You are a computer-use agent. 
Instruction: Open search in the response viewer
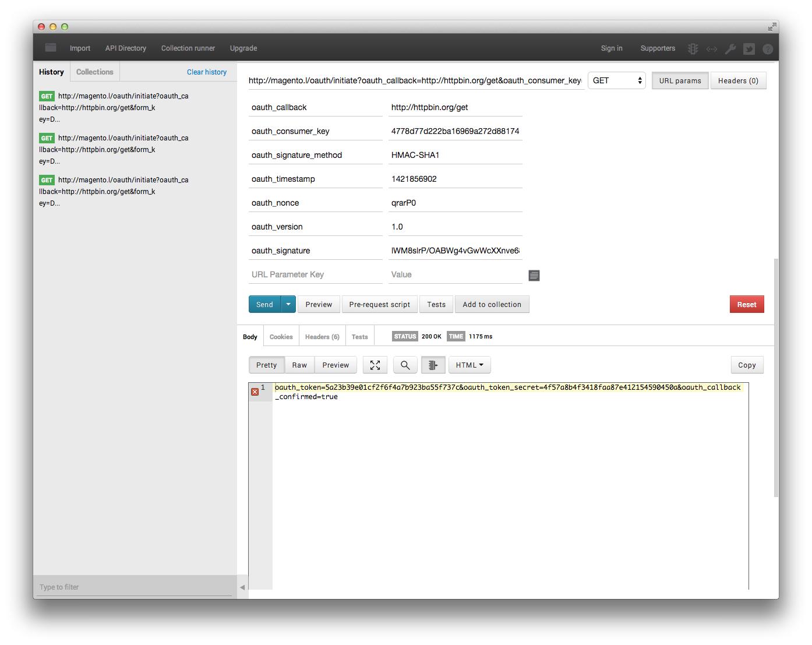(405, 365)
